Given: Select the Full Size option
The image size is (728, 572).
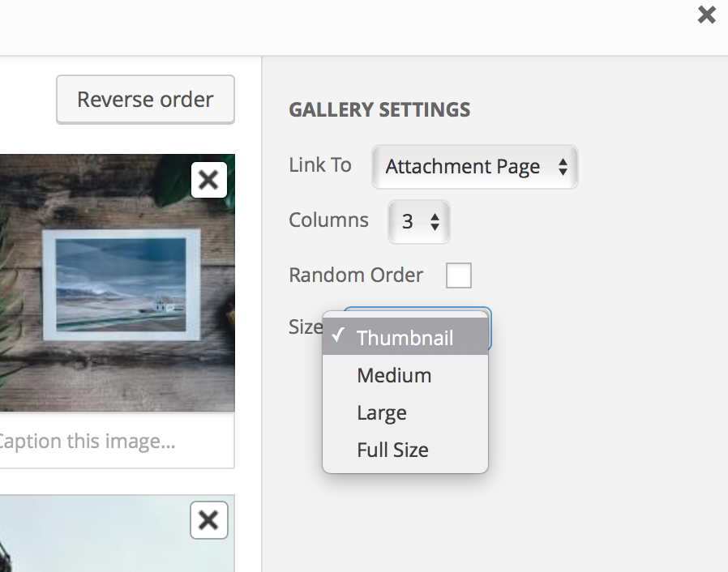Looking at the screenshot, I should (x=392, y=450).
